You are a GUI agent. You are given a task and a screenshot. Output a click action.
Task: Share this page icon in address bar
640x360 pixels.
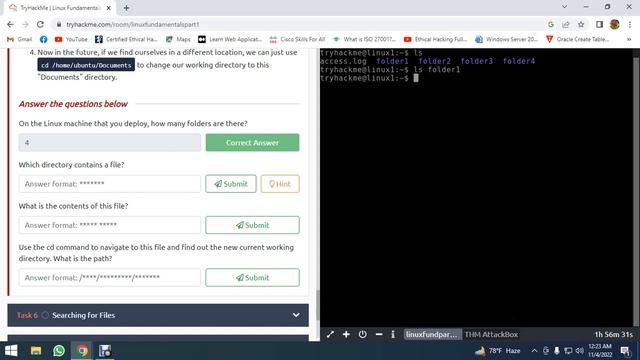[566, 24]
